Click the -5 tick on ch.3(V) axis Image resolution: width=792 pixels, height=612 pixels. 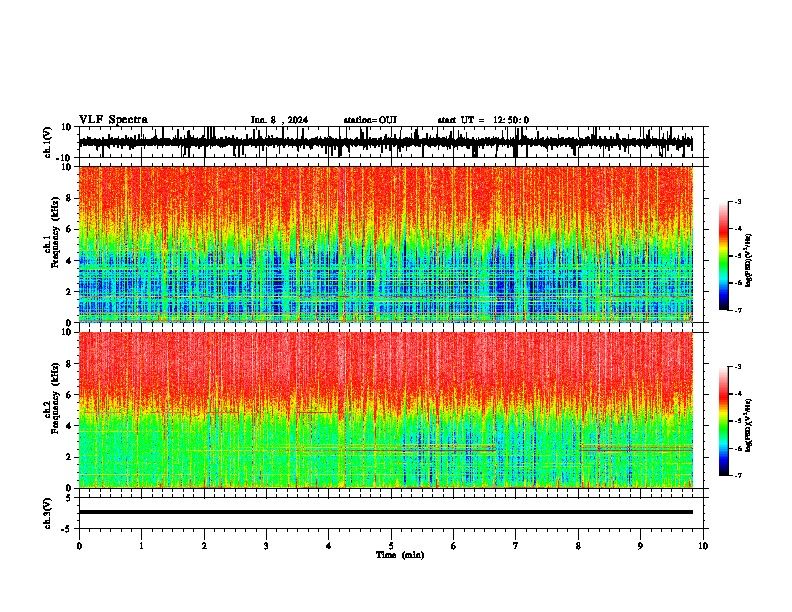coord(67,529)
